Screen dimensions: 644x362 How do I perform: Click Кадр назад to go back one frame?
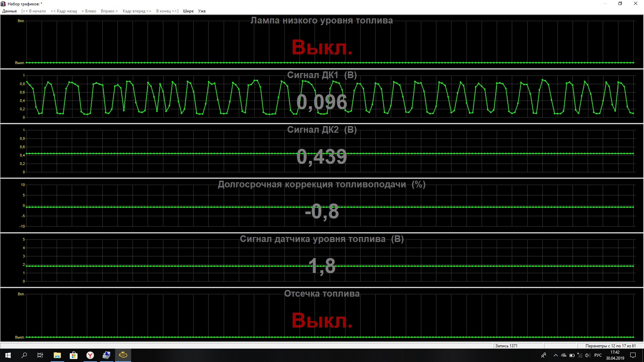(64, 11)
